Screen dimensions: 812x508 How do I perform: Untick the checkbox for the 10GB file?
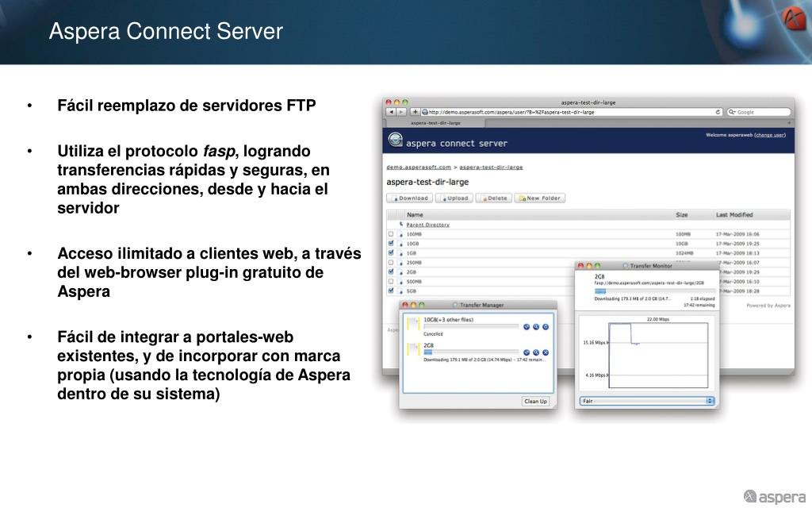pyautogui.click(x=391, y=243)
